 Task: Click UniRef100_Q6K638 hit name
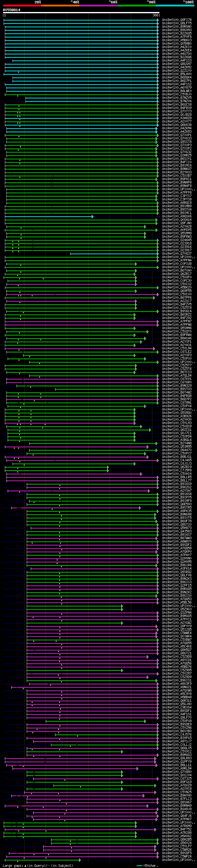tap(177, 125)
